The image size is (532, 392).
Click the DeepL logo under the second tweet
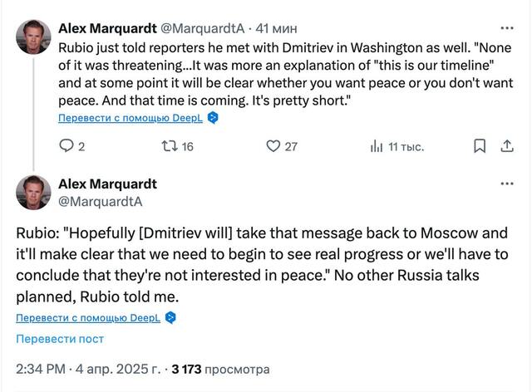click(170, 317)
